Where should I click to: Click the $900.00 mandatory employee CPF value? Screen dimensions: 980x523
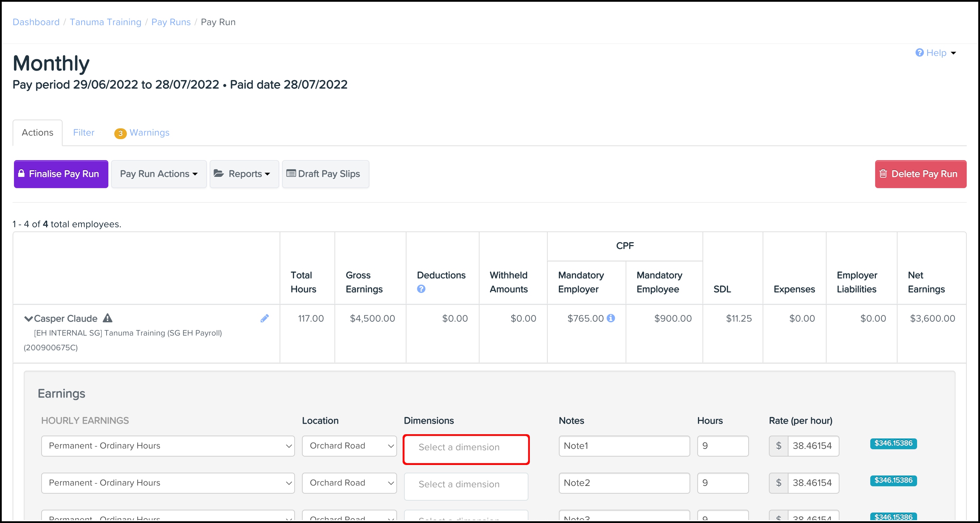tap(673, 318)
